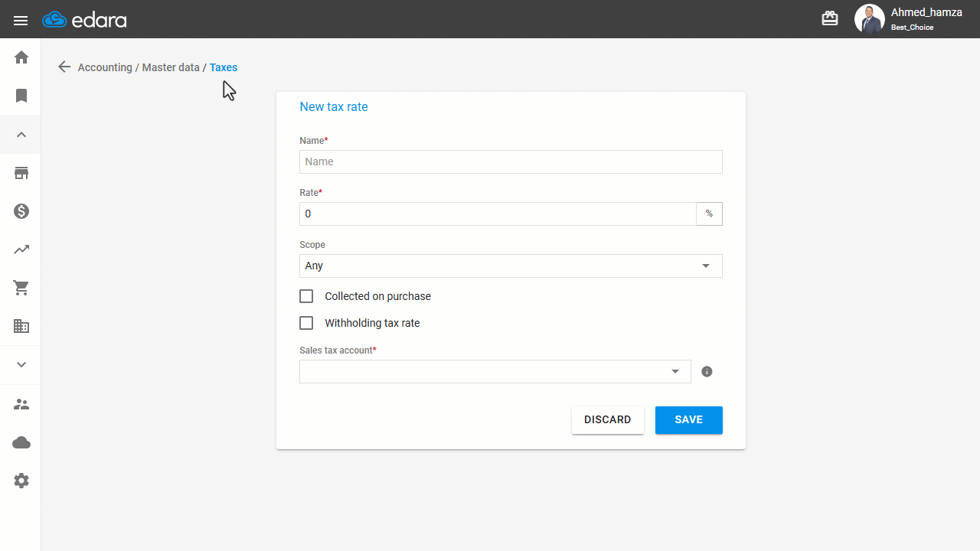Click the DISCARD button
980x551 pixels.
click(608, 420)
